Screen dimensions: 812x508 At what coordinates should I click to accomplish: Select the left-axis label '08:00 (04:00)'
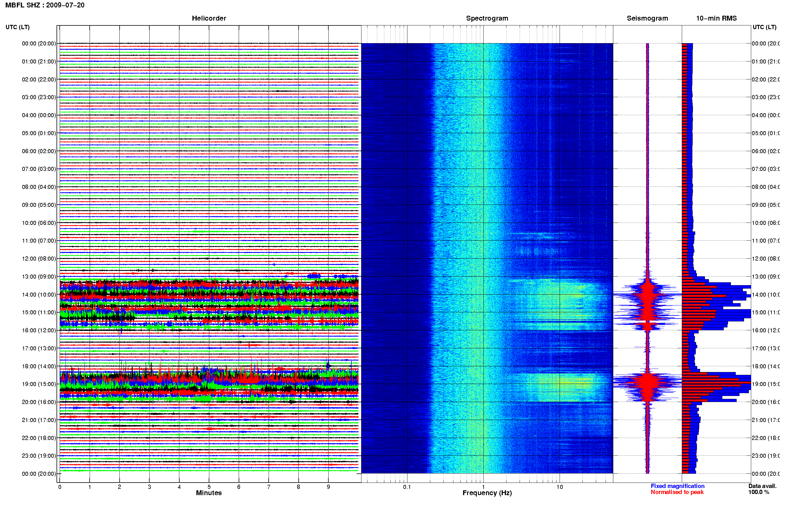(x=39, y=187)
